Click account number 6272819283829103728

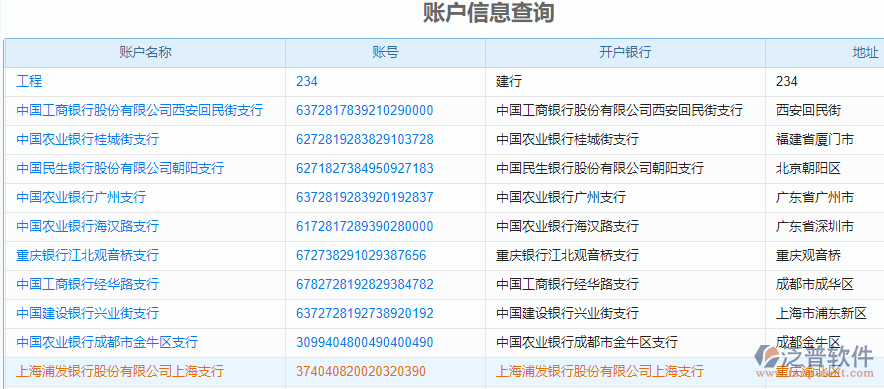coord(365,139)
